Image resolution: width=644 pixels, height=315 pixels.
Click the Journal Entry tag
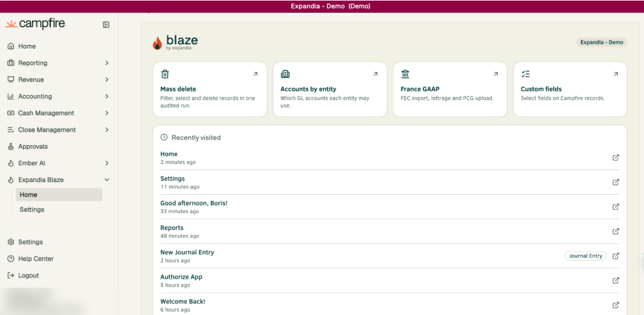(585, 256)
